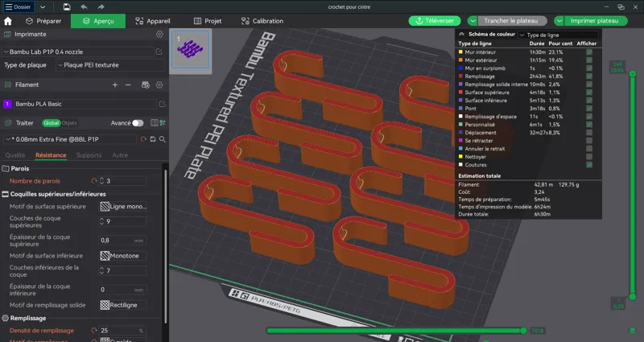Save the process preset icon

pos(153,139)
